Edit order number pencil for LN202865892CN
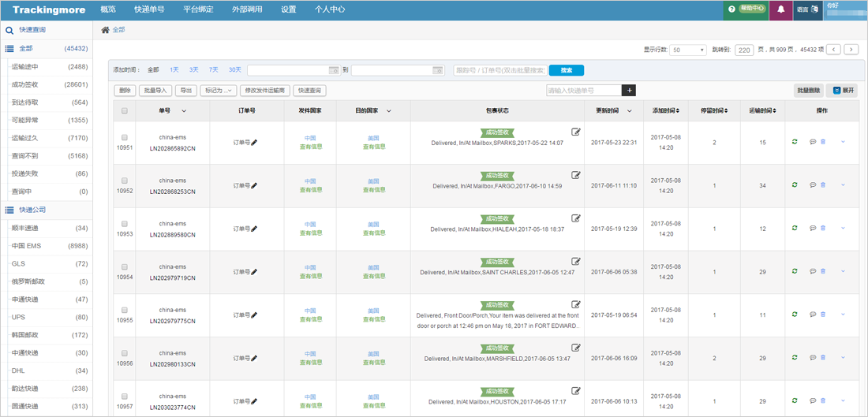 coord(254,142)
